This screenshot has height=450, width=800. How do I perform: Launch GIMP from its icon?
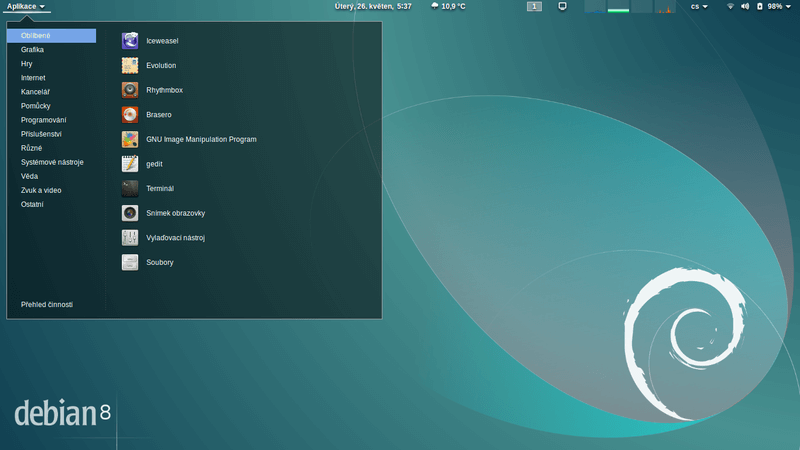(x=130, y=139)
